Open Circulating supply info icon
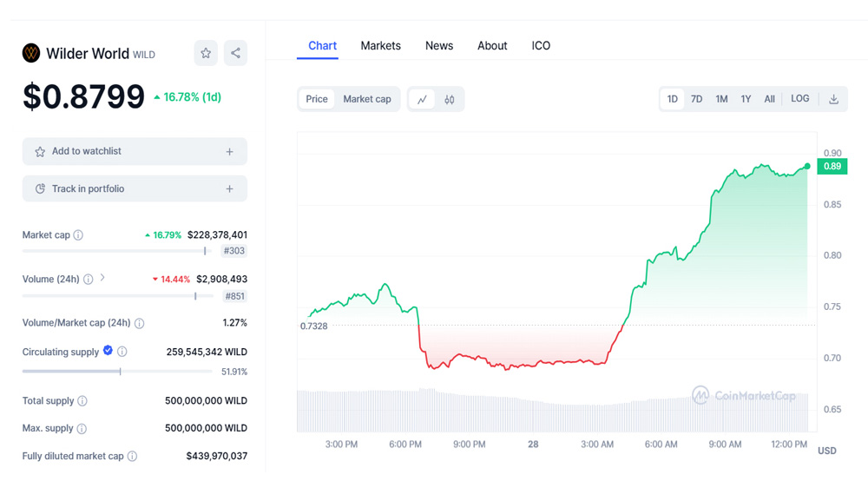Image resolution: width=868 pixels, height=488 pixels. pos(122,352)
